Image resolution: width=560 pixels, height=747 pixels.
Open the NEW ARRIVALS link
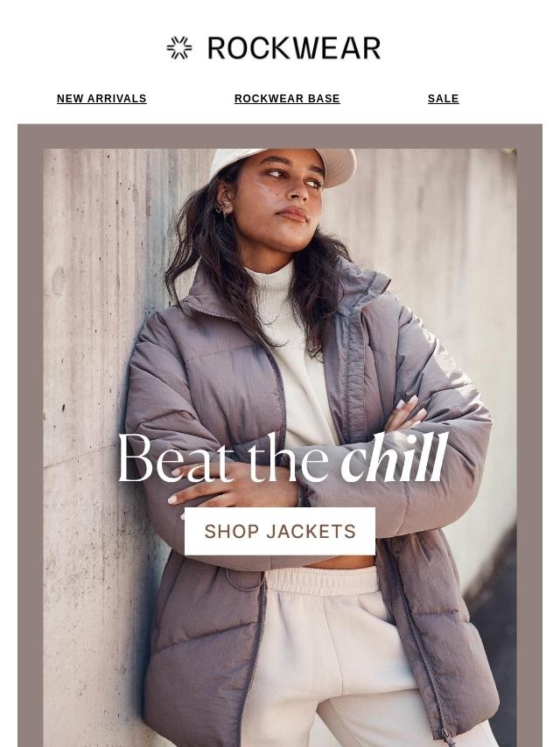101,99
